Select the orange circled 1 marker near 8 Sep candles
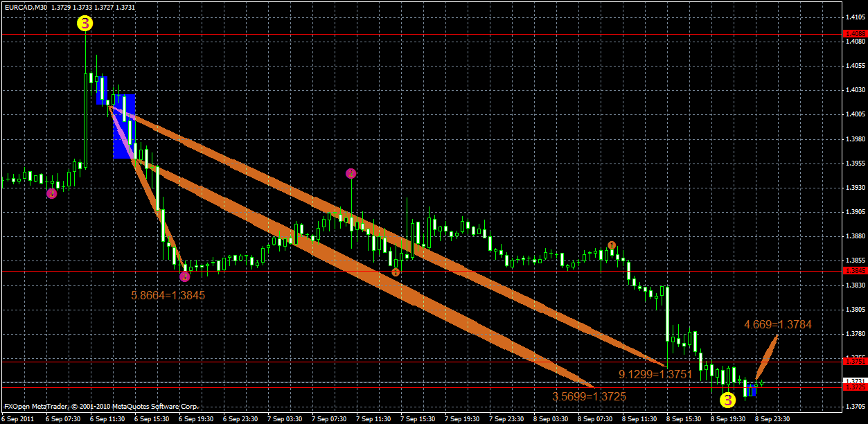 pyautogui.click(x=610, y=245)
